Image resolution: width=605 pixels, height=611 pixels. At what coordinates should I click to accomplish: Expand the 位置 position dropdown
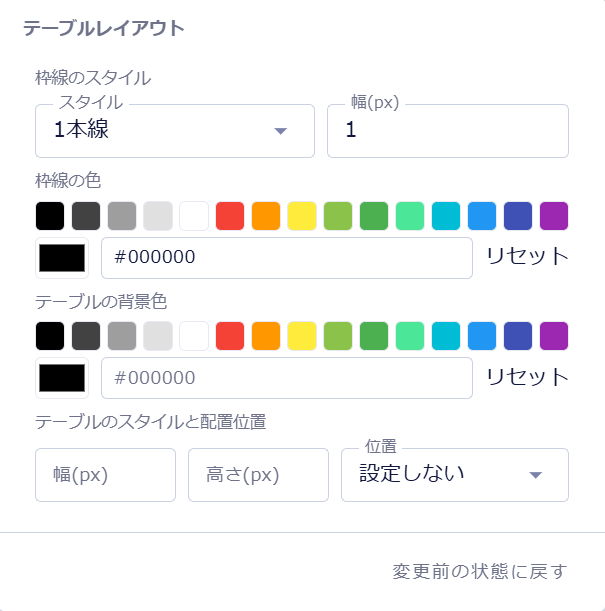(x=455, y=474)
